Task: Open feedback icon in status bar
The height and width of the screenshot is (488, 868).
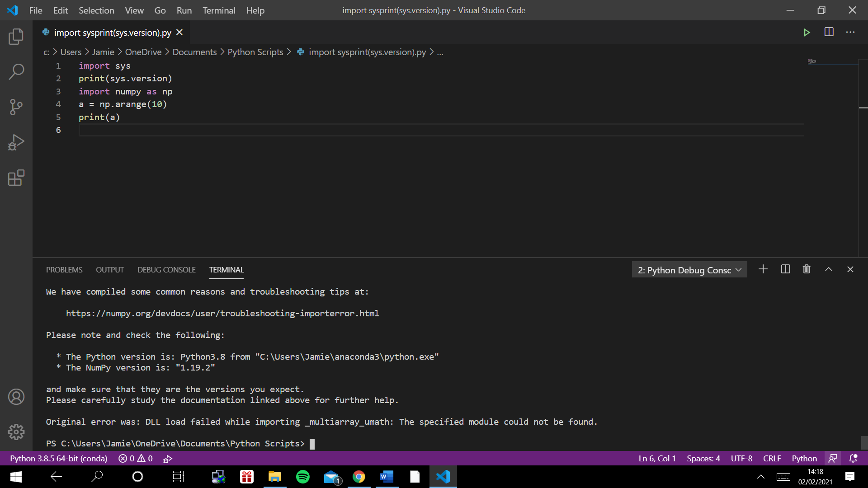Action: [x=833, y=458]
